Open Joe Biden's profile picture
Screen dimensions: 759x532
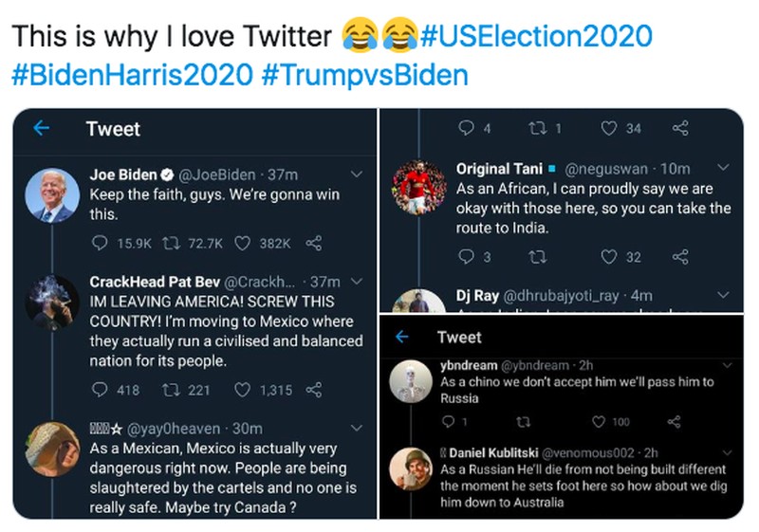pyautogui.click(x=51, y=197)
